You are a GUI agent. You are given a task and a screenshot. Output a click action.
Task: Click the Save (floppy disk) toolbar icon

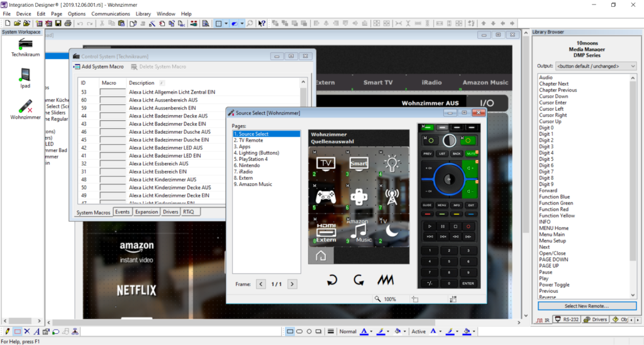(x=58, y=23)
